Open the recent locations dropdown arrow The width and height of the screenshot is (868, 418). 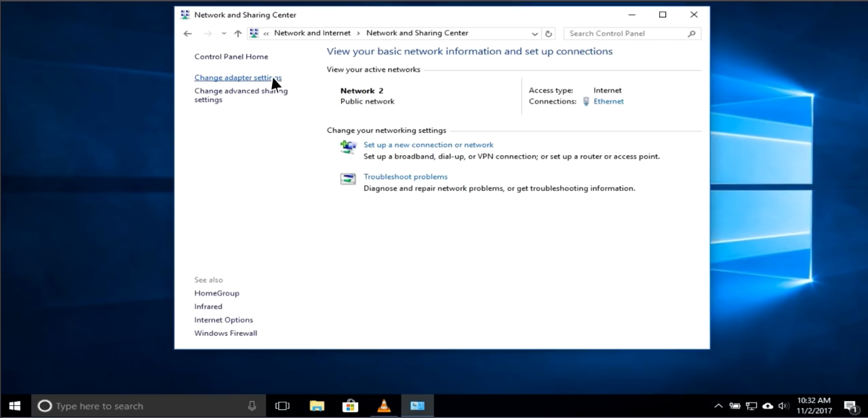[x=224, y=34]
